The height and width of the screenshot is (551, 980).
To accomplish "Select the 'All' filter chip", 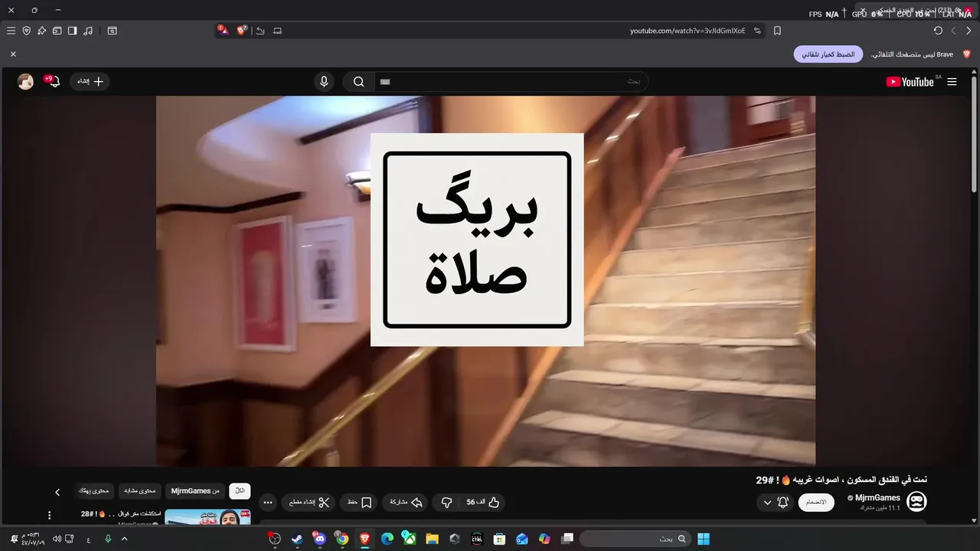I will point(240,491).
